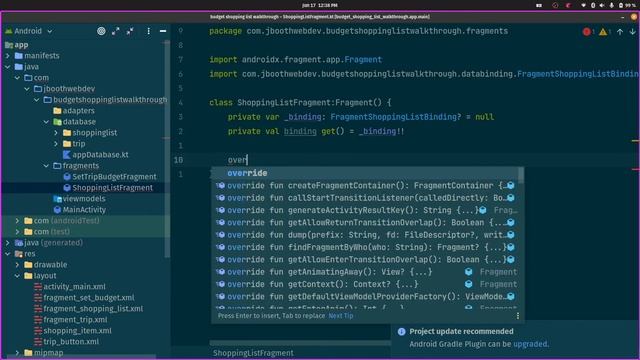Open fragment_set_budget.xml layout file

84,298
